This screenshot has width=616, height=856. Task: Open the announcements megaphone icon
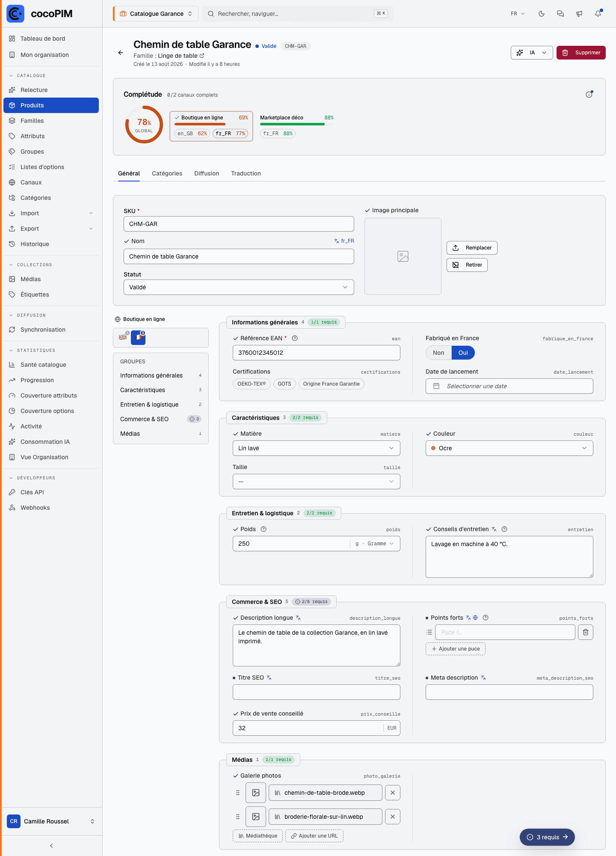pos(579,14)
